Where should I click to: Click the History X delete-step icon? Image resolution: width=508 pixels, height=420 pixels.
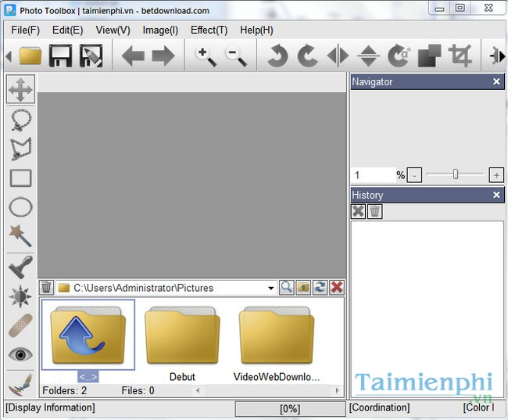click(x=358, y=211)
